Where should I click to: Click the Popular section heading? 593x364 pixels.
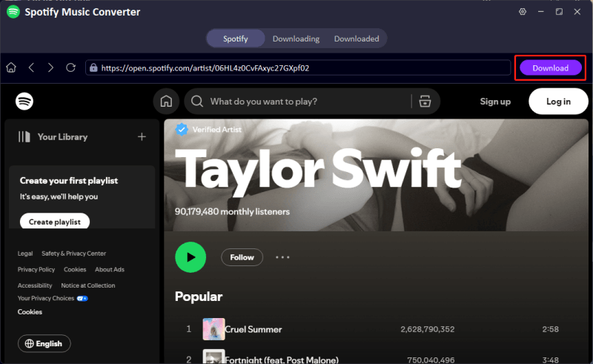[x=199, y=297]
